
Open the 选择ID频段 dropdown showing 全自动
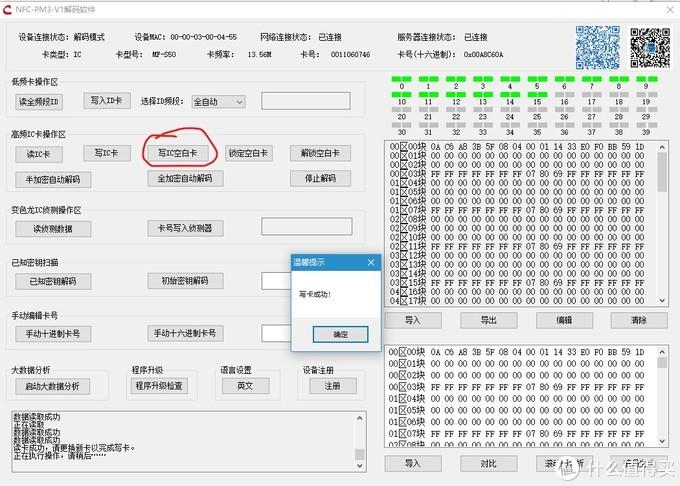219,102
